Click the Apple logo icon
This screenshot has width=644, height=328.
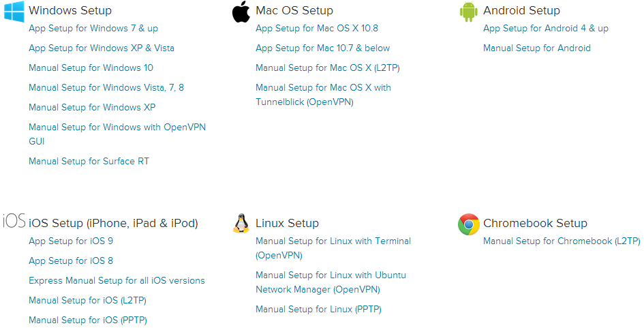[241, 12]
